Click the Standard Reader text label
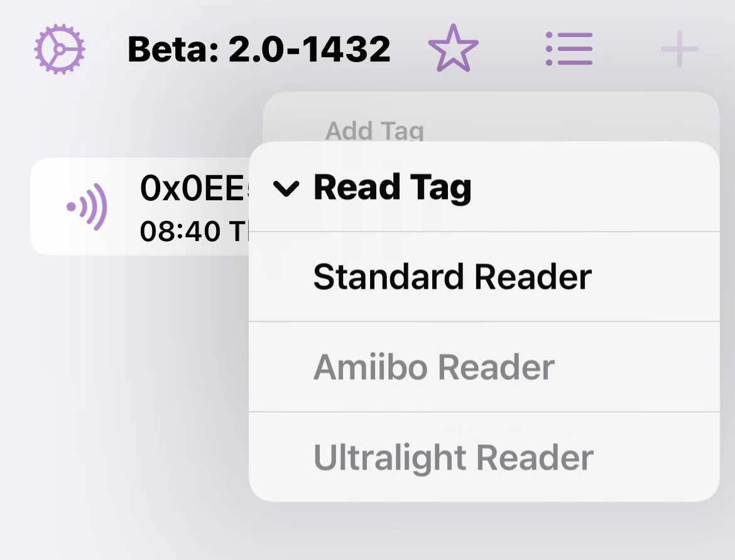Image resolution: width=735 pixels, height=560 pixels. tap(452, 277)
